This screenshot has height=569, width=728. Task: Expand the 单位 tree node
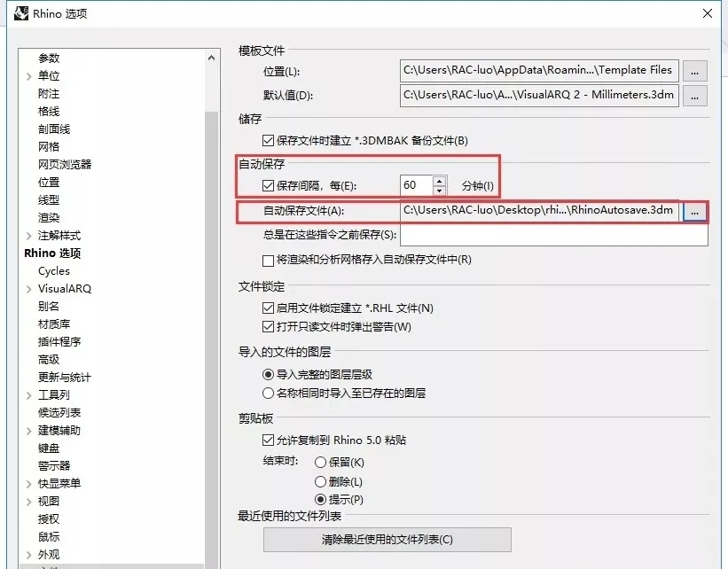pos(29,76)
